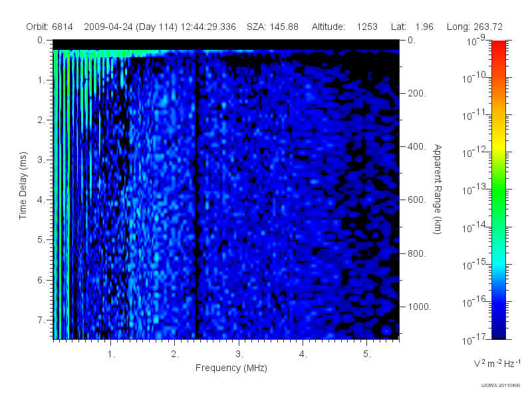Click time delay tick label 5.
This screenshot has width=532, height=399.
(41, 240)
